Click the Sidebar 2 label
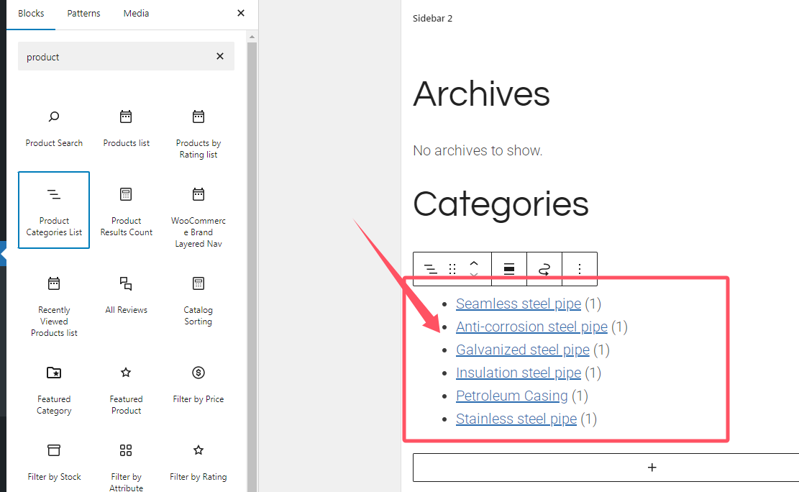Image resolution: width=799 pixels, height=492 pixels. click(x=433, y=18)
